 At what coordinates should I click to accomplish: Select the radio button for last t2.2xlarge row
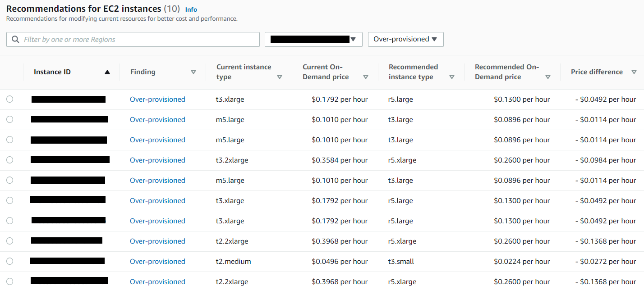[x=10, y=281]
